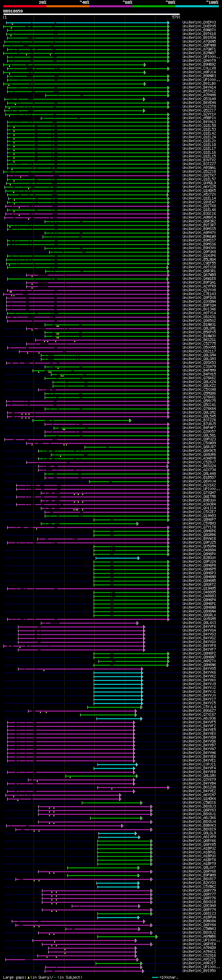Select hit label UniRef100_B9RNR3
The width and height of the screenshot is (222, 980).
point(199,76)
